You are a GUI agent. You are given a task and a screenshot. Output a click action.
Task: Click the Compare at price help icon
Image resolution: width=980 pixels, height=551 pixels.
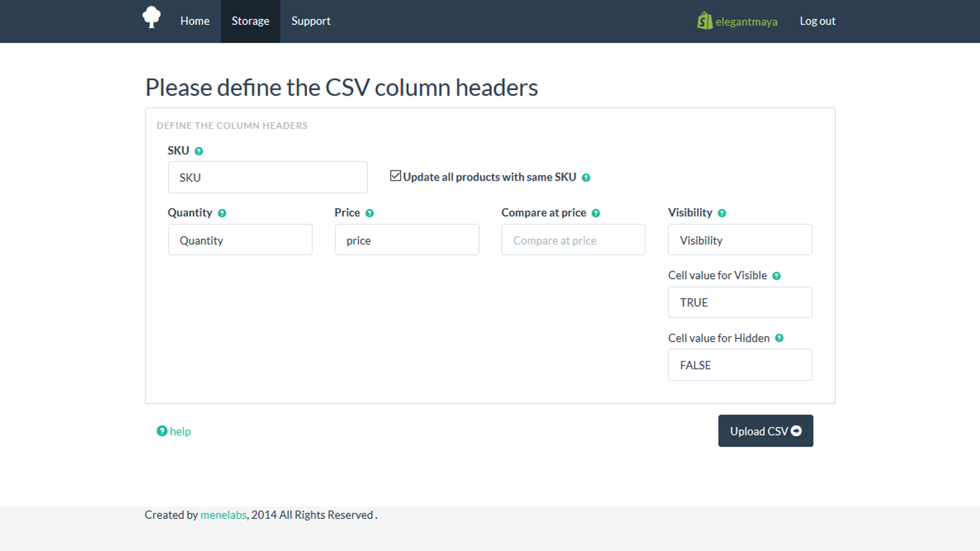click(x=595, y=212)
